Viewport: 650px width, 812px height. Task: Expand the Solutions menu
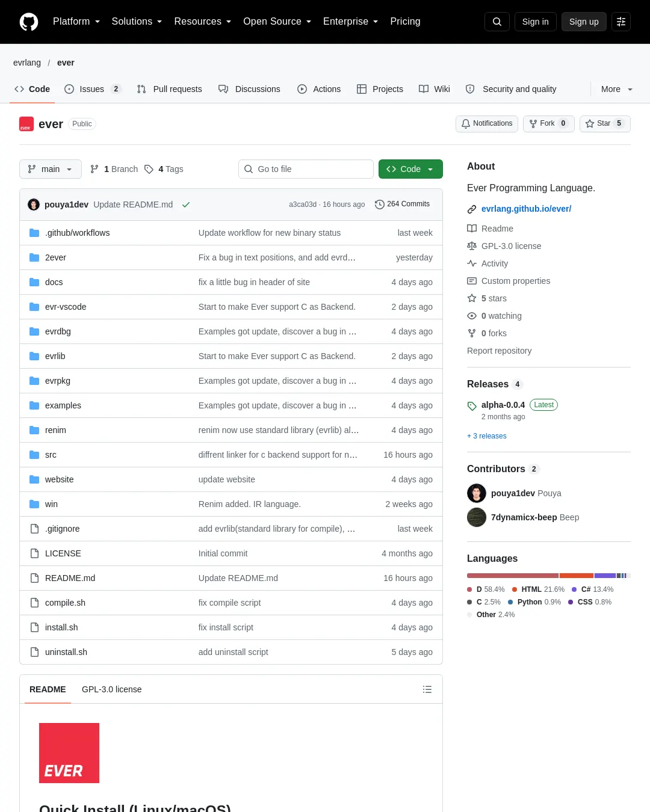pos(137,22)
